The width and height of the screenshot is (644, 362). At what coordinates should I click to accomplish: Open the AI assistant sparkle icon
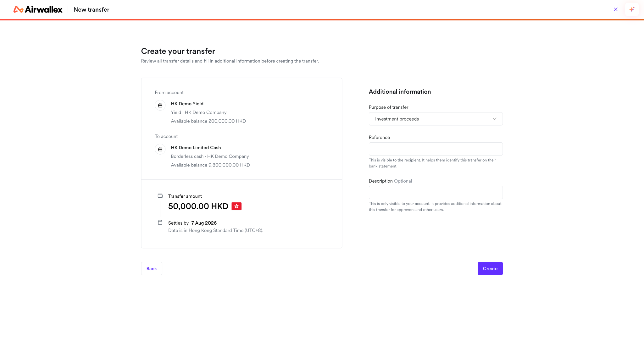[x=632, y=9]
